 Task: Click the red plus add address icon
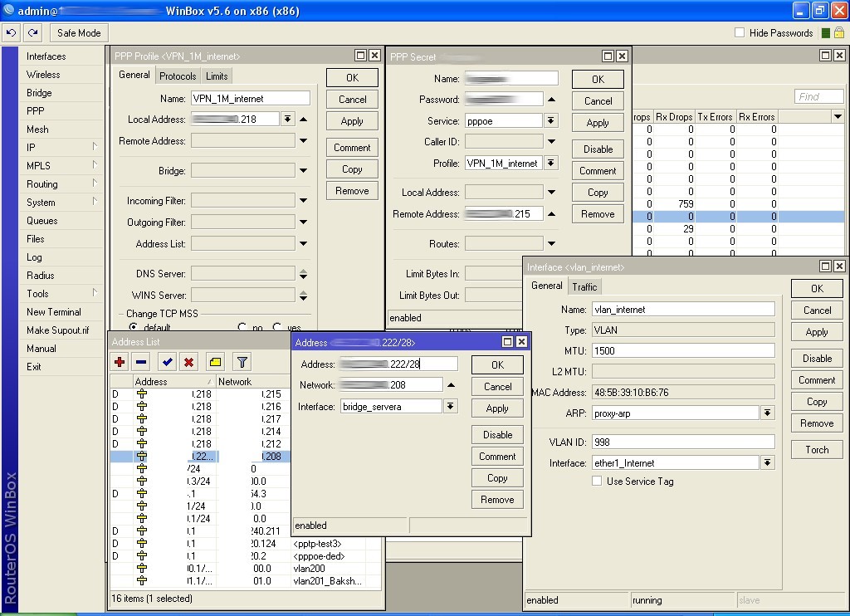[x=120, y=362]
